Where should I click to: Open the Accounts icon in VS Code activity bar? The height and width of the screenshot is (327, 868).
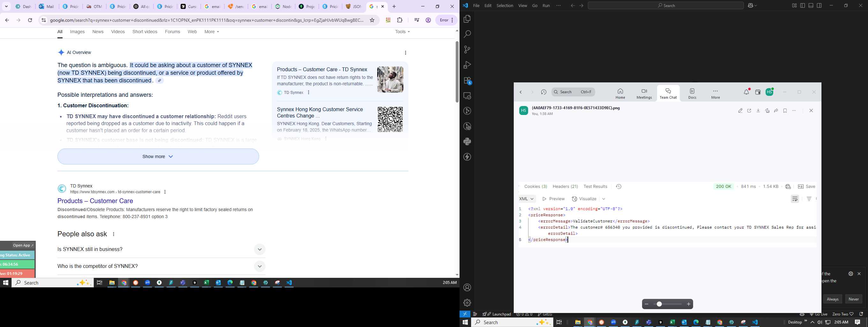467,287
